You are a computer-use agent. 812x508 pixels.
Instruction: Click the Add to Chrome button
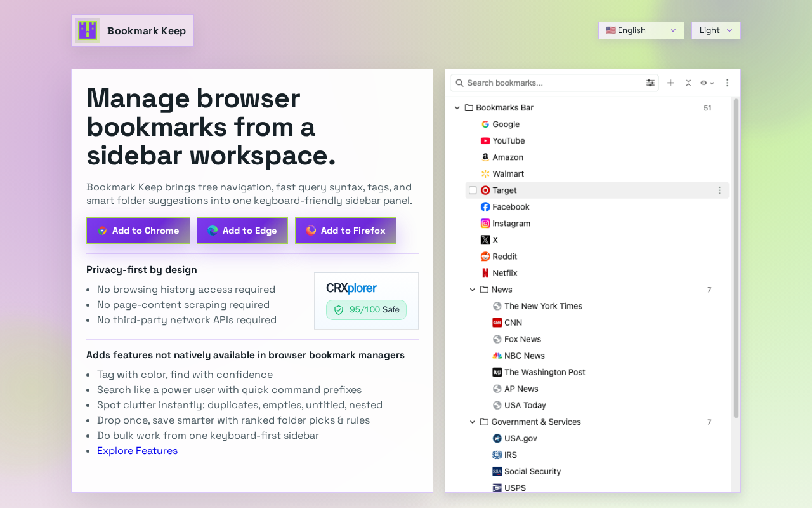[138, 231]
